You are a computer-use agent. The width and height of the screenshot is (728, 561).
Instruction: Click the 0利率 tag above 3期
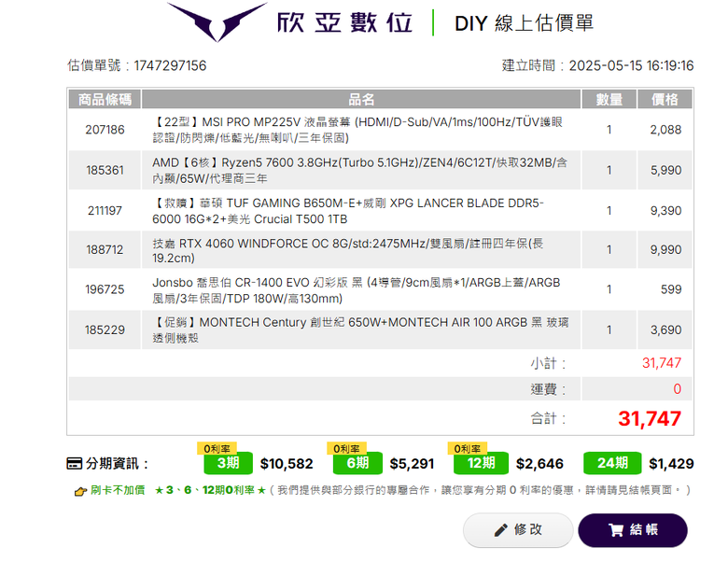pos(217,449)
